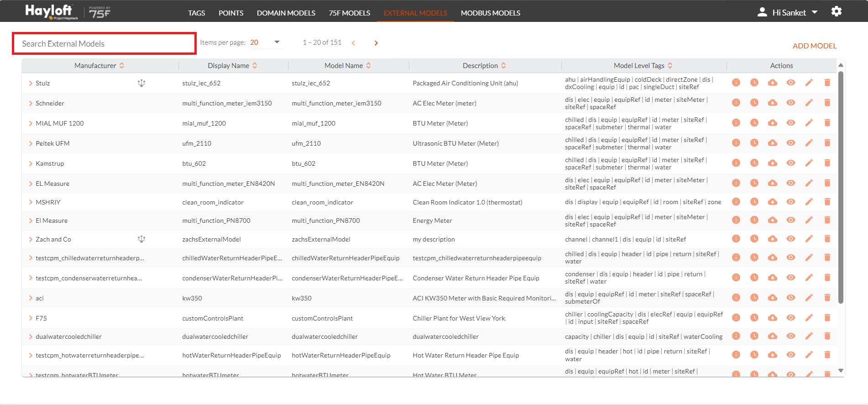Download cloud icon for MIAL MUF 1200 row
This screenshot has height=405, width=868.
click(772, 123)
